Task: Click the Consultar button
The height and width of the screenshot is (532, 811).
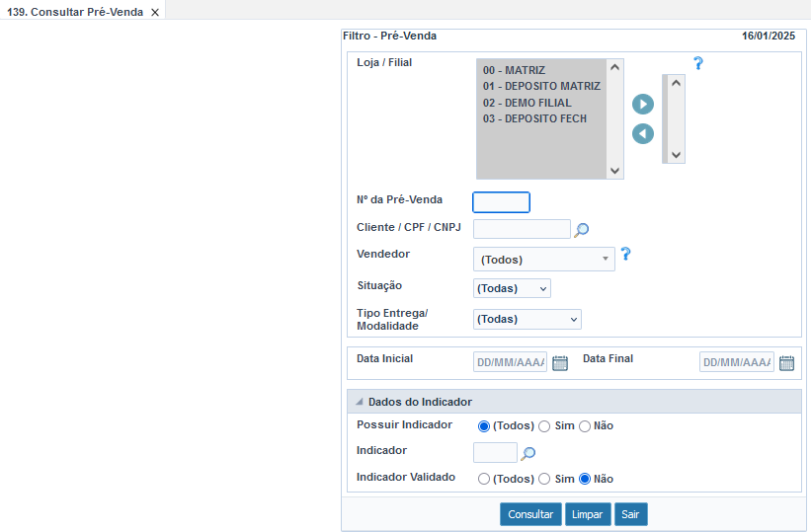Action: pos(530,514)
